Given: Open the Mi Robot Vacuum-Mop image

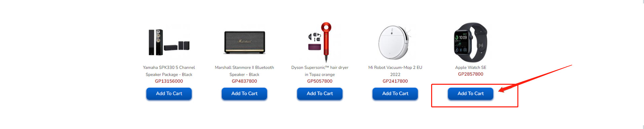Looking at the screenshot, I should (x=395, y=43).
